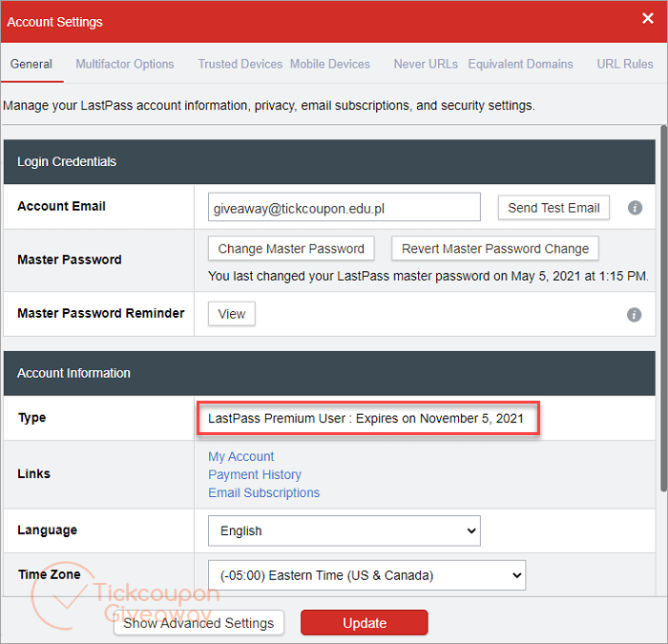Click the Account Information section header
Image resolution: width=668 pixels, height=644 pixels.
pyautogui.click(x=329, y=373)
